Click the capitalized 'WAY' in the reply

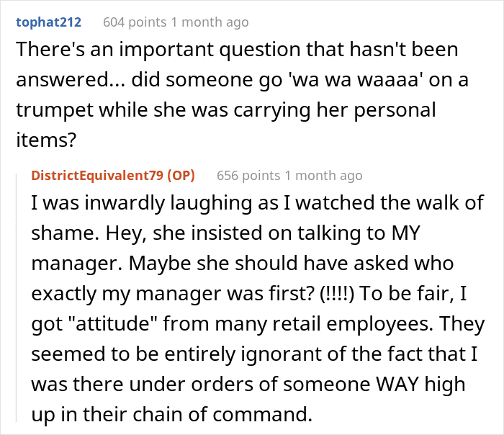point(397,384)
